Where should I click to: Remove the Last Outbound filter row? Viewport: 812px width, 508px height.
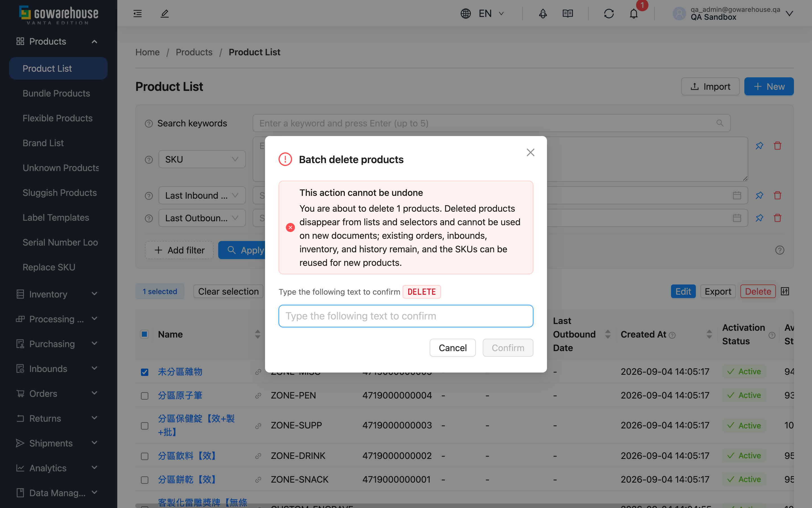(x=777, y=218)
